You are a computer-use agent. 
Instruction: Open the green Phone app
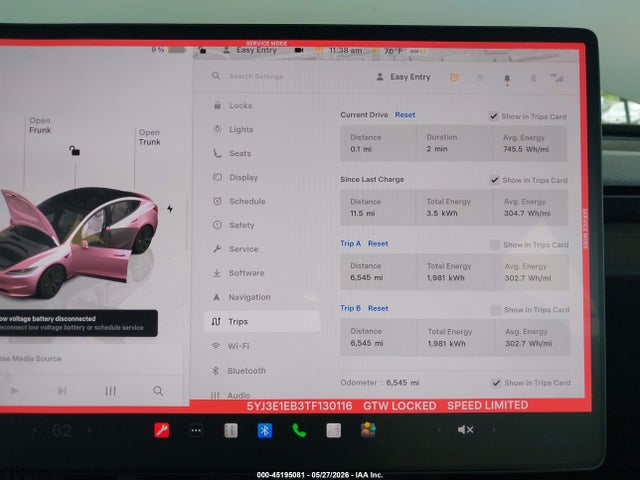pyautogui.click(x=299, y=430)
